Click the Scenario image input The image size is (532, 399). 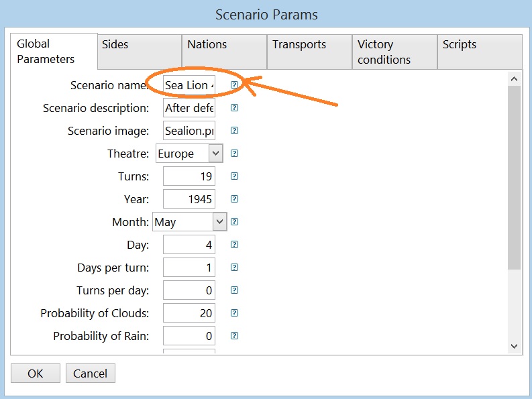189,131
